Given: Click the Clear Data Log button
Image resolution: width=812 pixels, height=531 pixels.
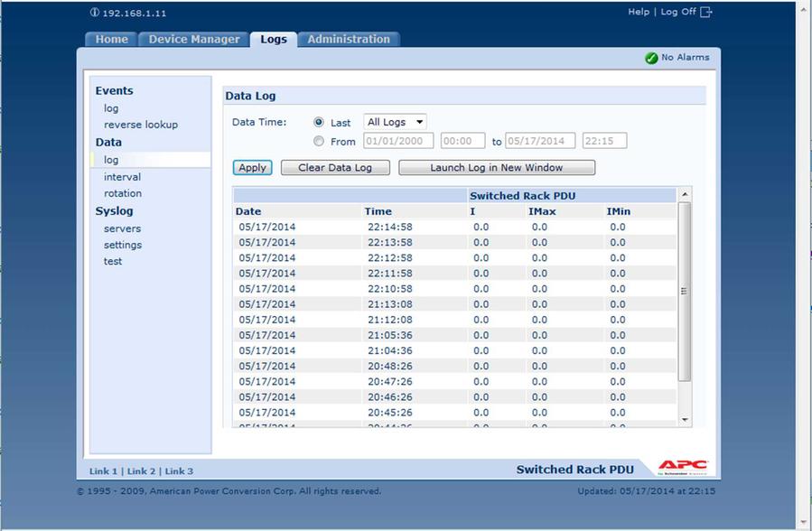Looking at the screenshot, I should 335,167.
